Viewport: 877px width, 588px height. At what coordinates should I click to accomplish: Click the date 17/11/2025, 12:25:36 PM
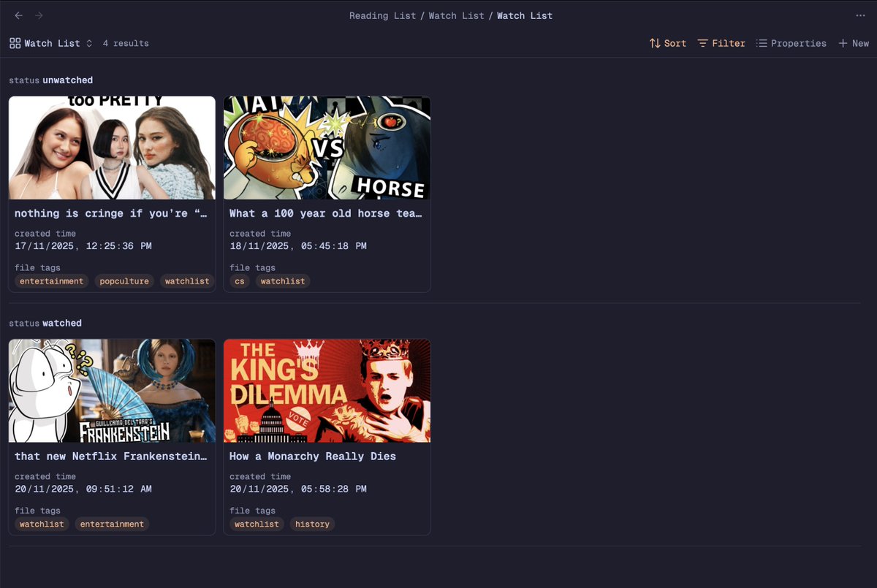(83, 246)
